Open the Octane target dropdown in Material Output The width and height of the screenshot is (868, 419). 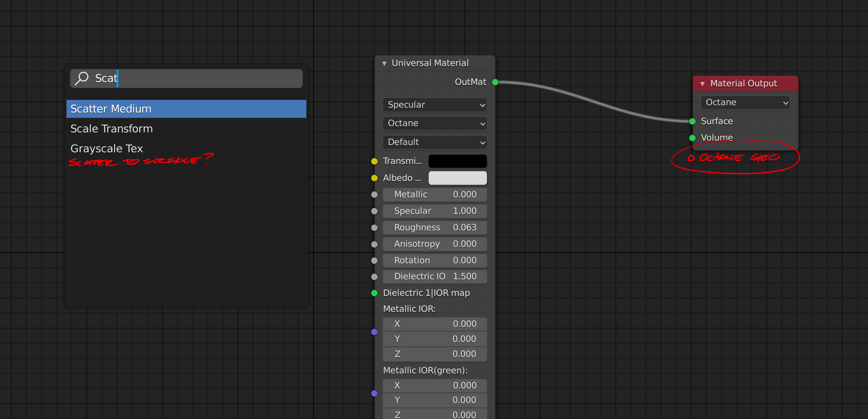(745, 102)
